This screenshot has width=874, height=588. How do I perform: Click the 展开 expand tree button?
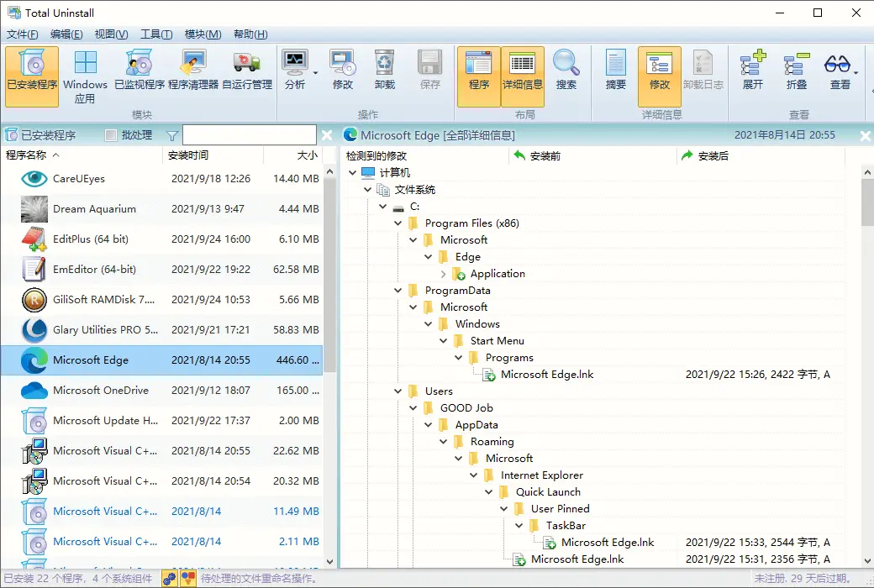[x=752, y=71]
